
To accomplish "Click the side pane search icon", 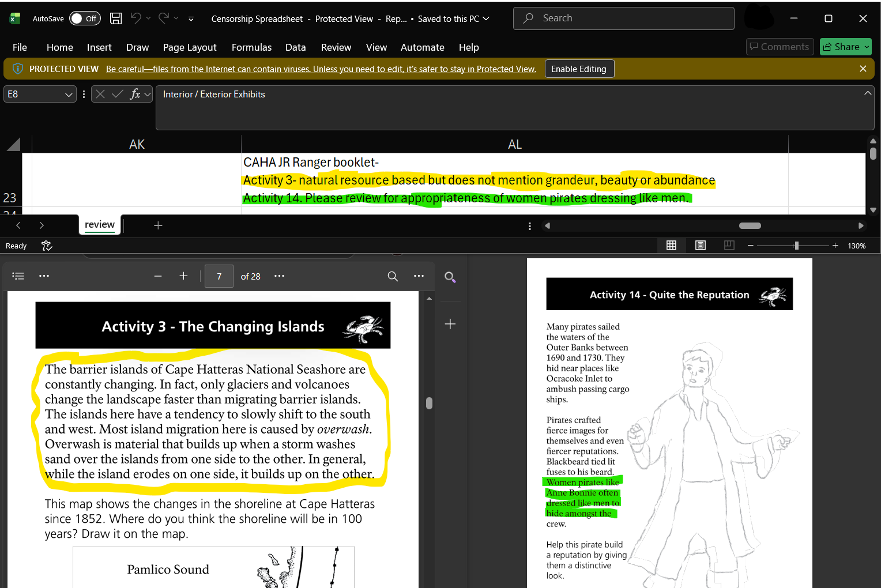I will pyautogui.click(x=450, y=278).
